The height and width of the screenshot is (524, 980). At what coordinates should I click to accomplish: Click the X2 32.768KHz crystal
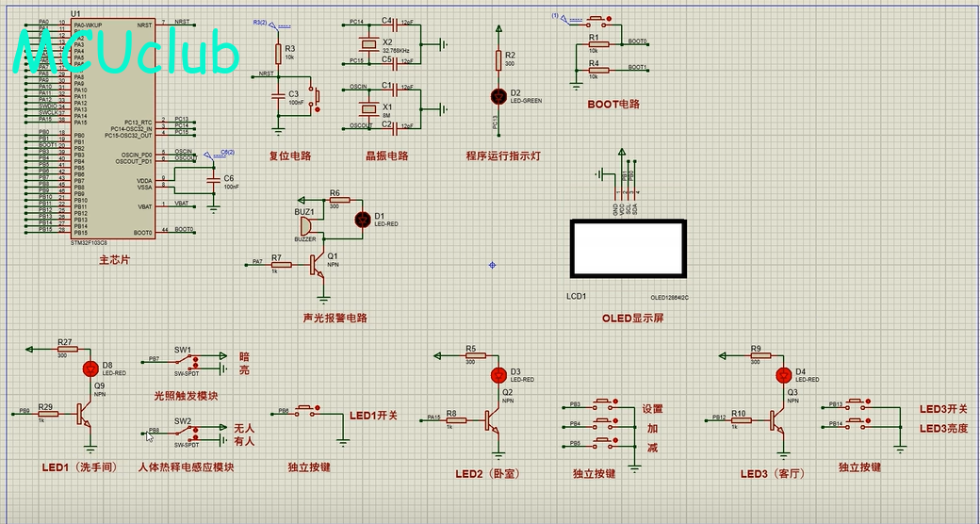pyautogui.click(x=370, y=43)
